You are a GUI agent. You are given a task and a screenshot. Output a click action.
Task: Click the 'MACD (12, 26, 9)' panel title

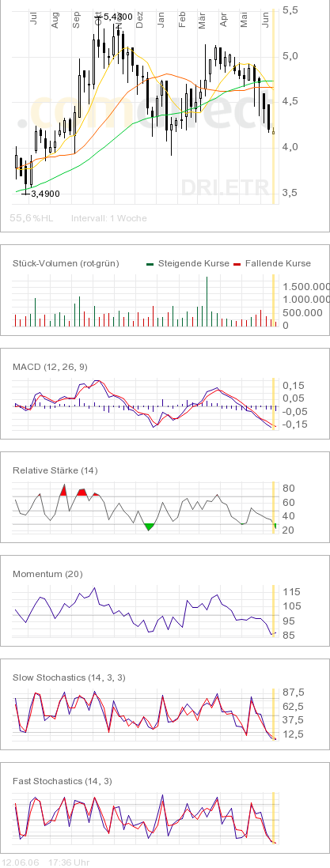coord(50,367)
